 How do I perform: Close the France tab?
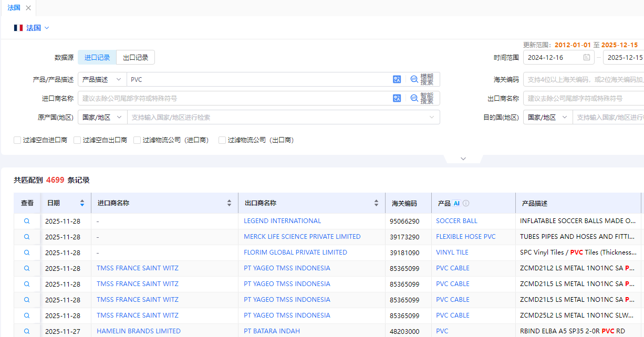tap(28, 8)
